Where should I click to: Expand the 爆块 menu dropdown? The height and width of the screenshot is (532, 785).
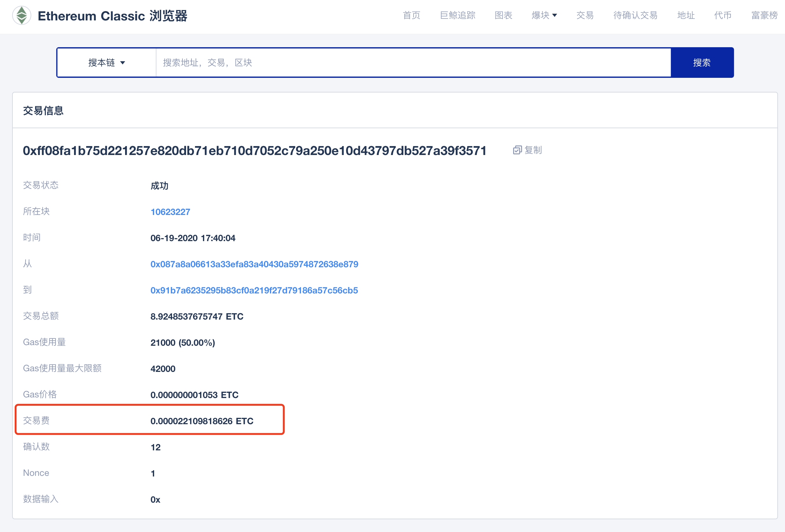pyautogui.click(x=544, y=15)
